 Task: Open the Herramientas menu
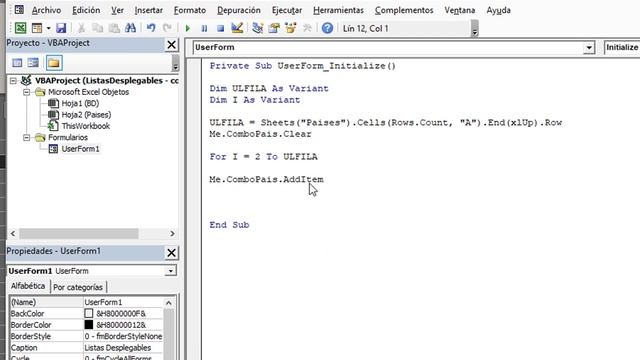338,10
